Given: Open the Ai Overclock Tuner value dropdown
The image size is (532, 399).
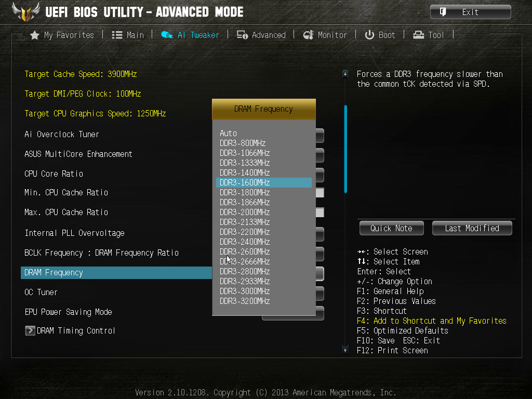Looking at the screenshot, I should (x=320, y=136).
